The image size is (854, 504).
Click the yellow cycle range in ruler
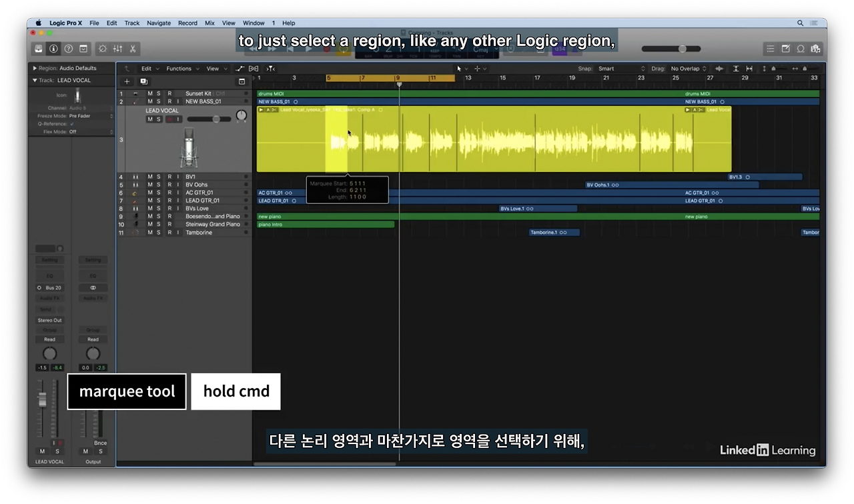390,78
